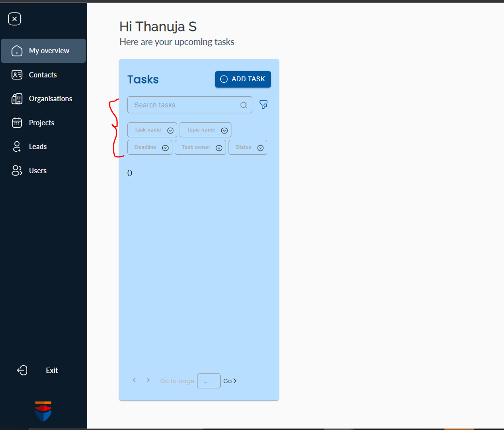Click the greeting Hi Thanuja S
The image size is (504, 430).
pos(158,27)
